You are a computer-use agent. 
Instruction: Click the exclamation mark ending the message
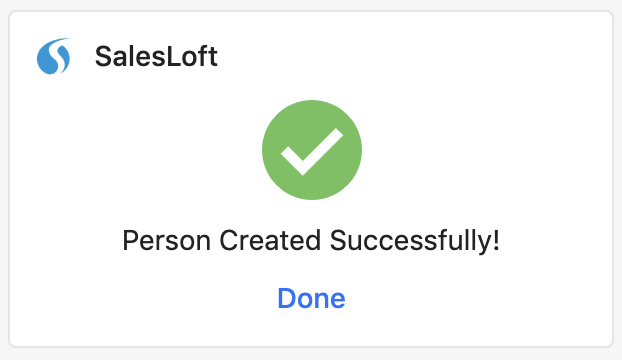497,240
